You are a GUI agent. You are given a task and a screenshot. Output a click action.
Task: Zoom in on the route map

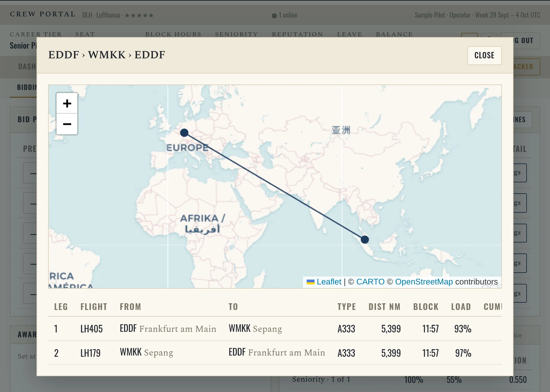(67, 103)
